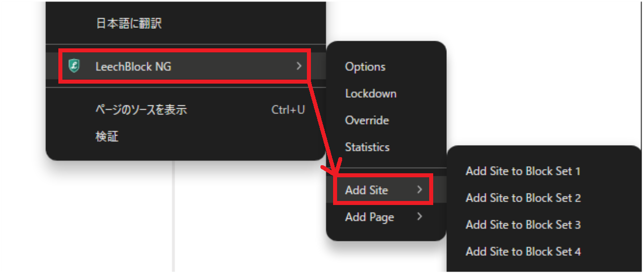Choose ページのソースを表示 from context menu
The height and width of the screenshot is (274, 644).
tap(141, 110)
